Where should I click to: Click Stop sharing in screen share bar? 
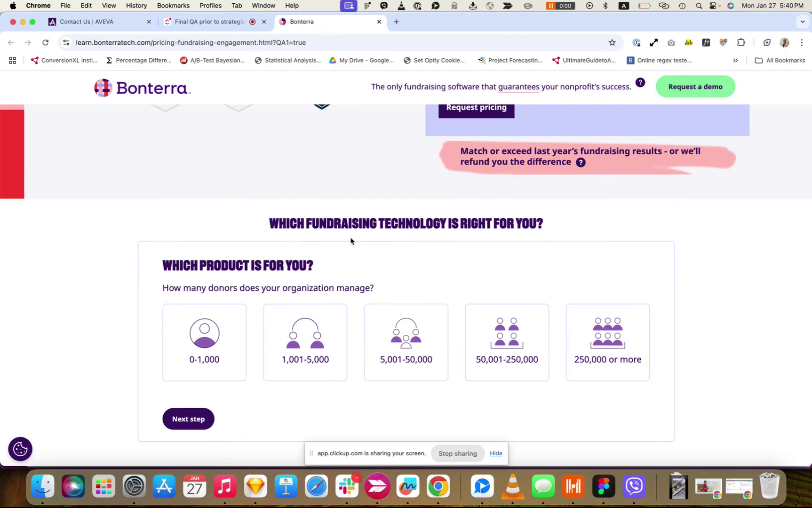click(457, 453)
